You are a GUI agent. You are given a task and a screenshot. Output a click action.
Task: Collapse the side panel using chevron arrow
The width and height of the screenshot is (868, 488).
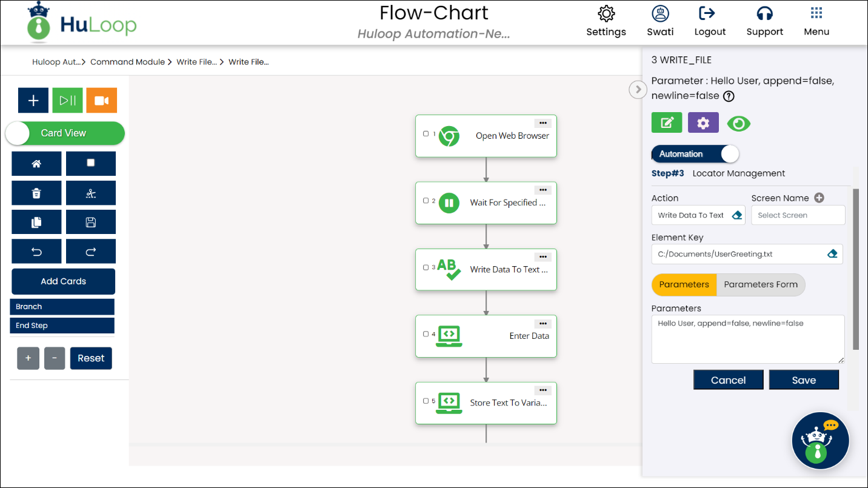click(x=638, y=90)
